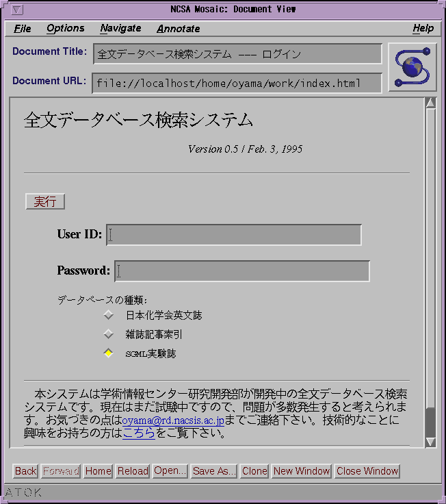Click the Document Title field
Screen dimensions: 446x504
237,53
